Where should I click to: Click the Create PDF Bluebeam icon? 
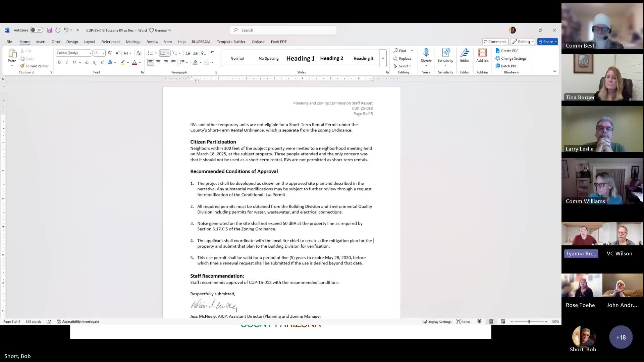coord(498,51)
